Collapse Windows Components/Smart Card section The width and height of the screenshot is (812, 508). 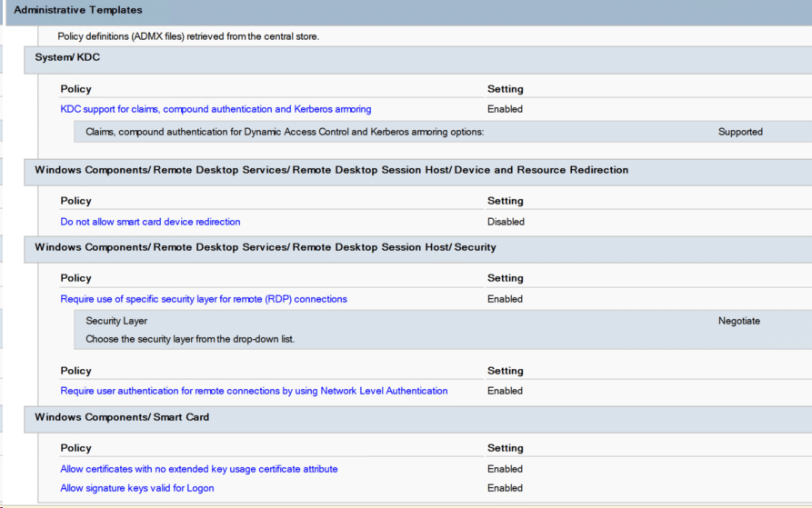tap(122, 417)
